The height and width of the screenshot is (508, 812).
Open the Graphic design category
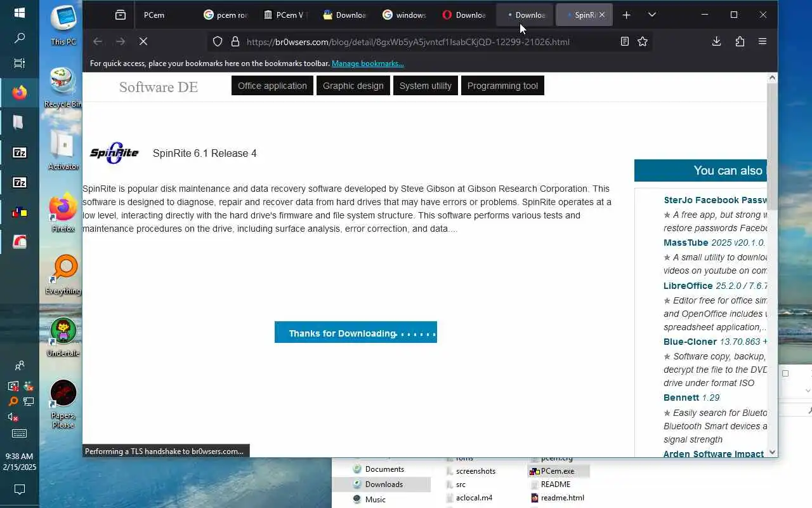[353, 86]
